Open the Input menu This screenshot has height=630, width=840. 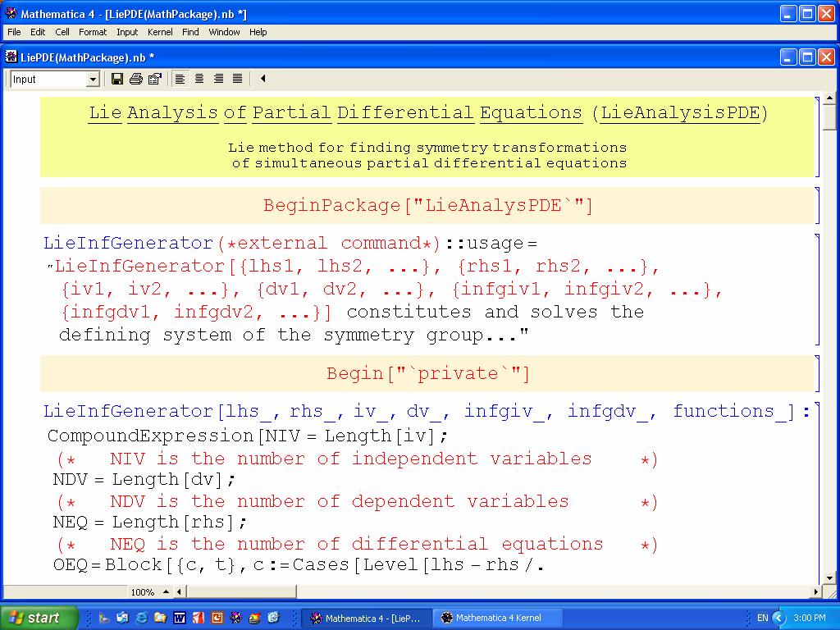(127, 32)
